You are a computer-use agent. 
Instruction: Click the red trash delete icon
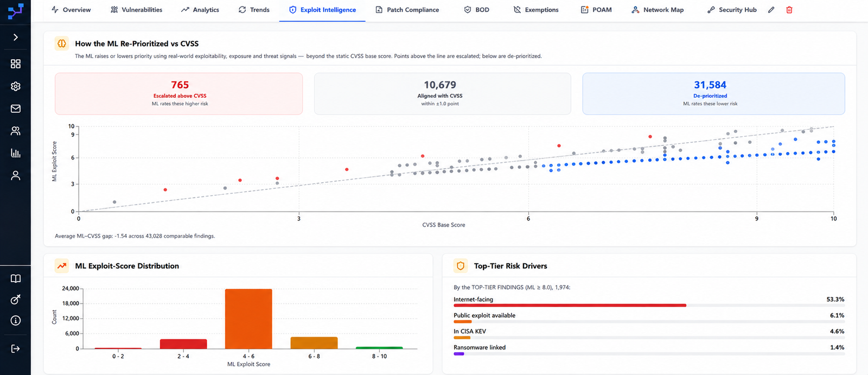point(789,10)
